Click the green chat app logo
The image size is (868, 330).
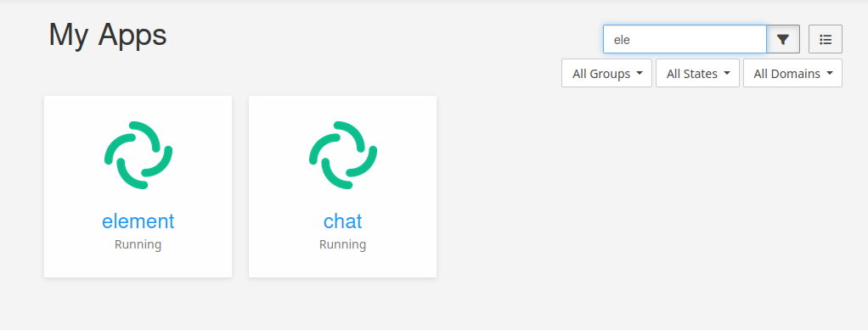click(342, 154)
